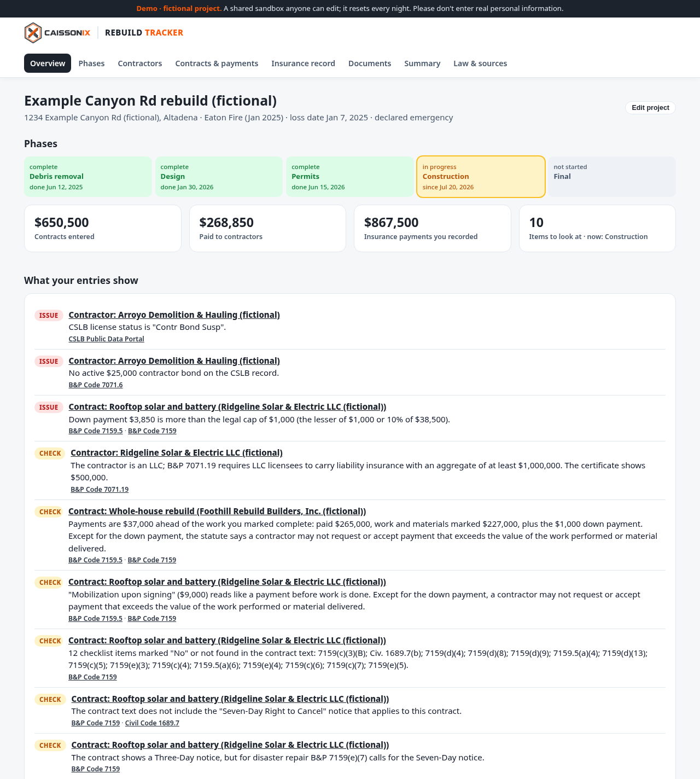Image resolution: width=700 pixels, height=779 pixels.
Task: Open the Debris removal phase card
Action: [x=88, y=177]
